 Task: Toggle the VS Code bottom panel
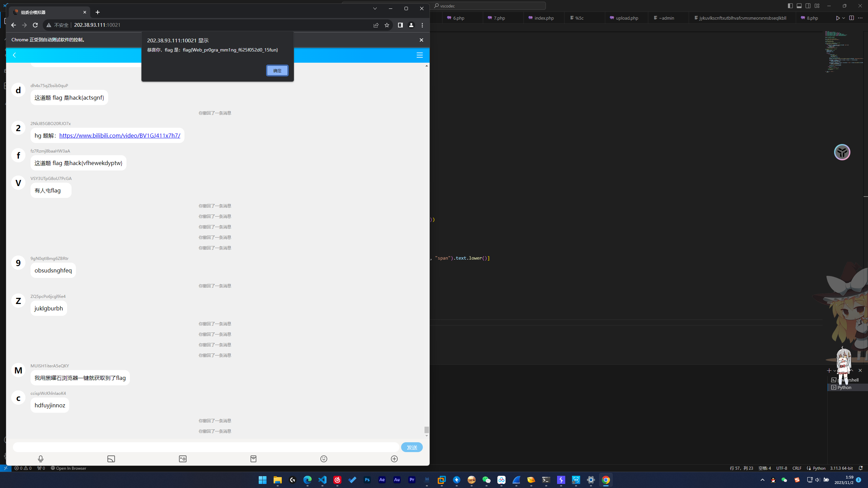coord(799,6)
